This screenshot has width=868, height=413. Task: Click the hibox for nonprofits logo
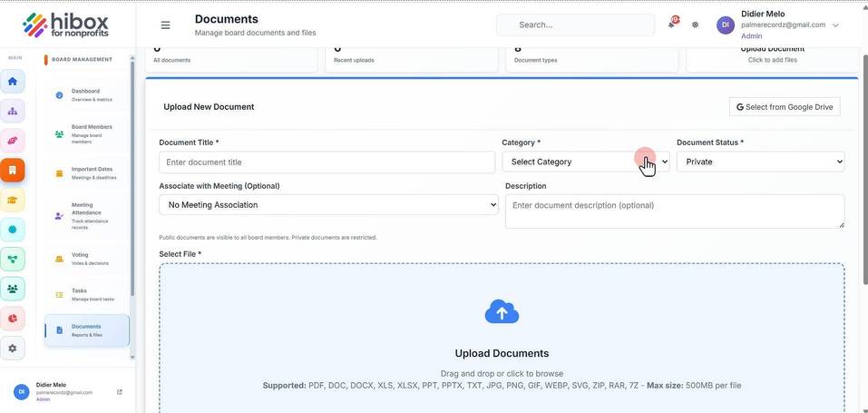tap(65, 25)
